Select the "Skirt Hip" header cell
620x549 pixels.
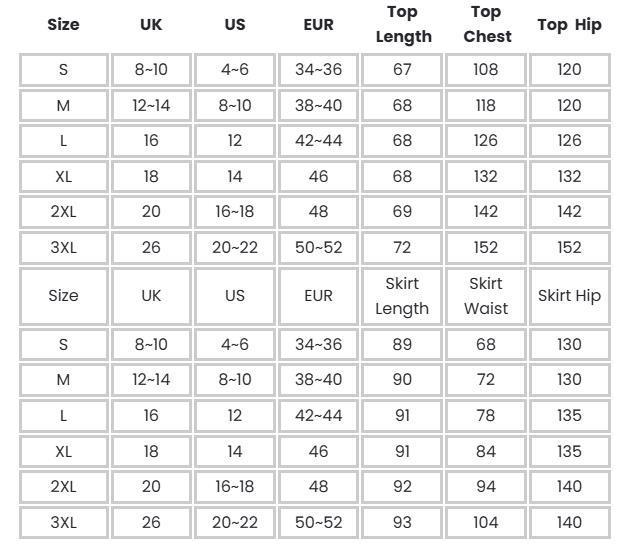point(569,296)
